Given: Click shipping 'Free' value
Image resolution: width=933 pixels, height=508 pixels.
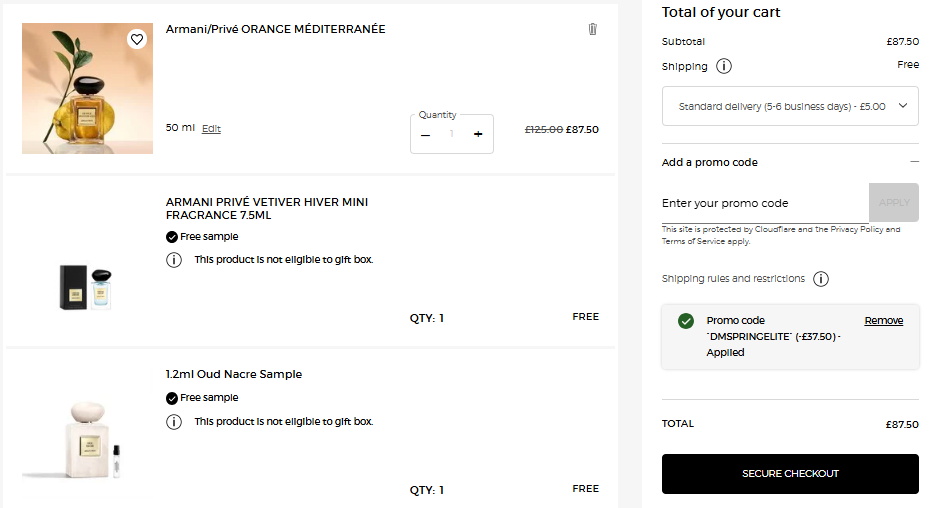Looking at the screenshot, I should (x=908, y=64).
